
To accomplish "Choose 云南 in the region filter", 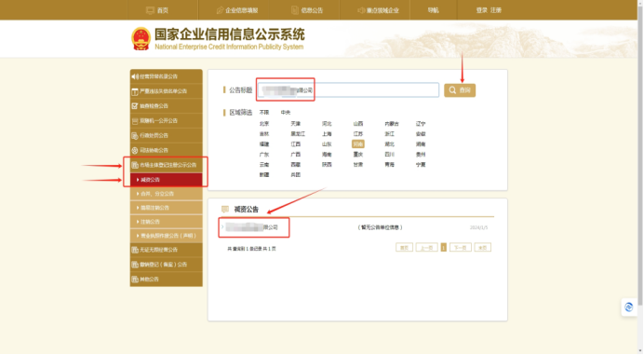I will [x=264, y=165].
